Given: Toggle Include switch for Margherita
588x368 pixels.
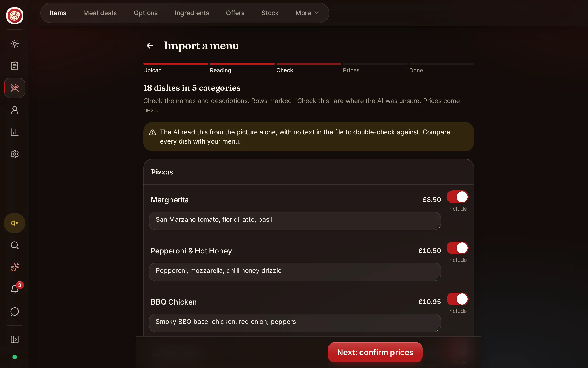Looking at the screenshot, I should coord(457,197).
